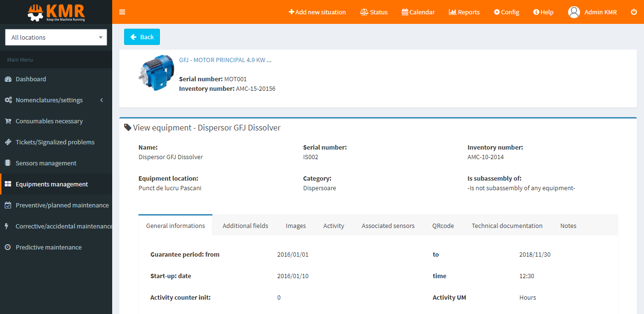This screenshot has width=644, height=314.
Task: Click the Help info icon
Action: (536, 12)
